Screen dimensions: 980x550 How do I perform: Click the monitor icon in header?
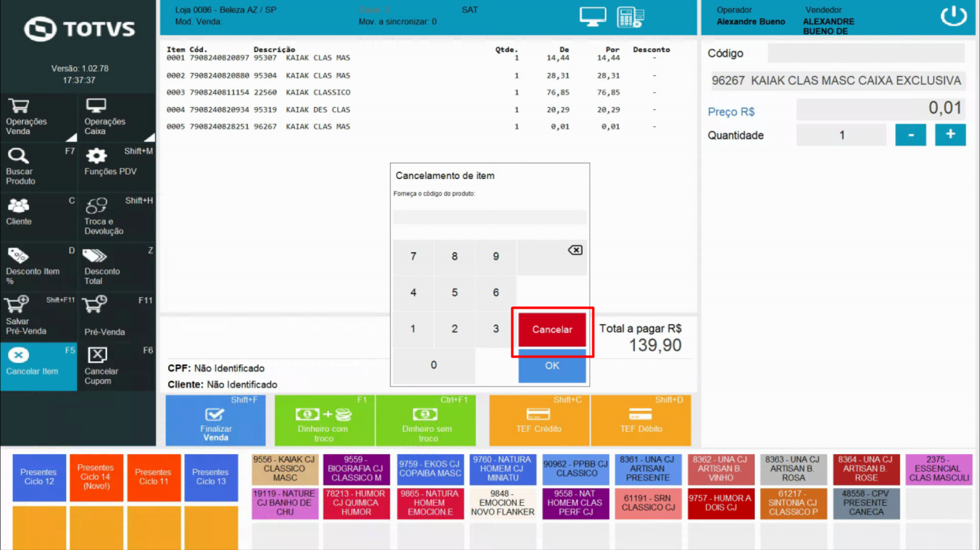592,17
